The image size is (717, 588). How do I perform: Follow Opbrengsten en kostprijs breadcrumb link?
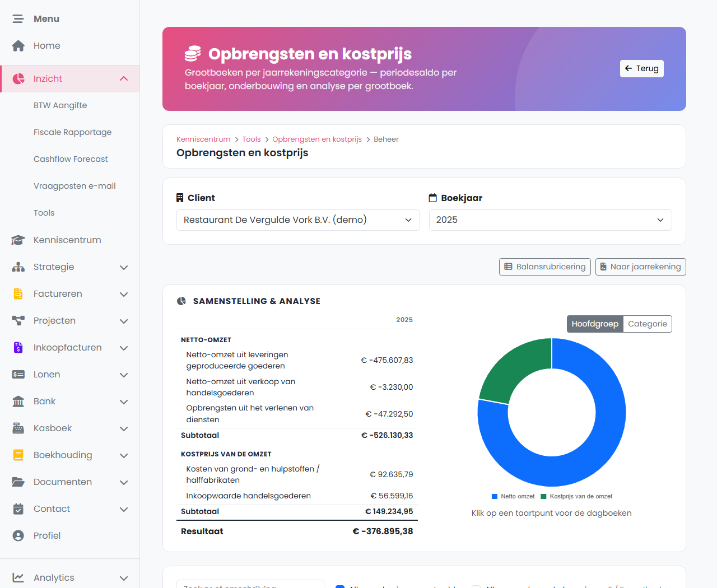(x=317, y=139)
